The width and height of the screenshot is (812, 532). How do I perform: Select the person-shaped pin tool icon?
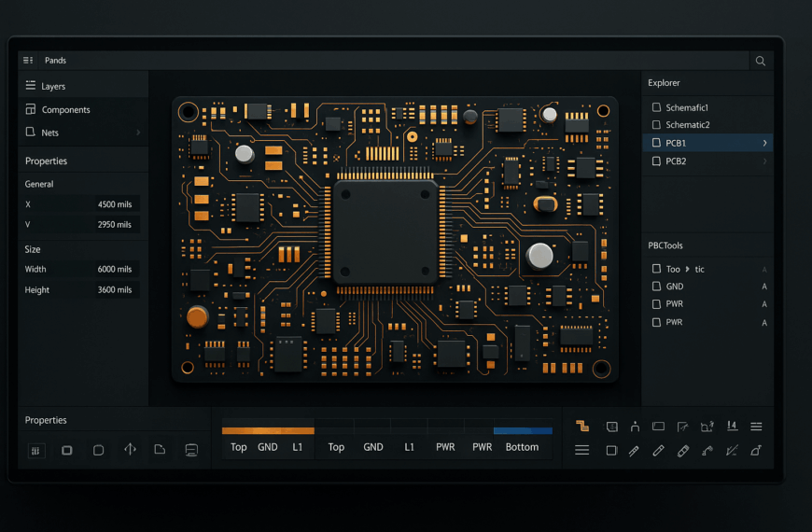click(x=635, y=427)
